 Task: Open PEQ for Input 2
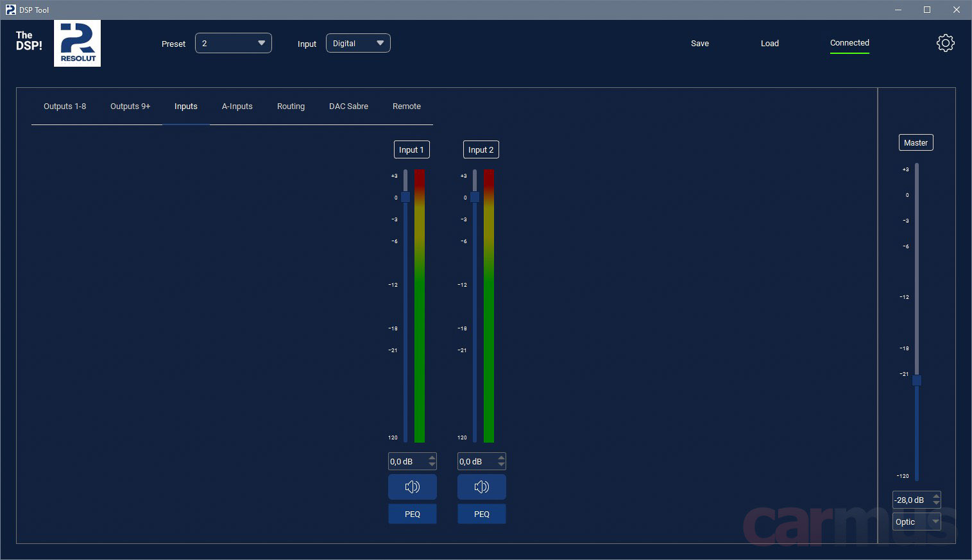[482, 514]
